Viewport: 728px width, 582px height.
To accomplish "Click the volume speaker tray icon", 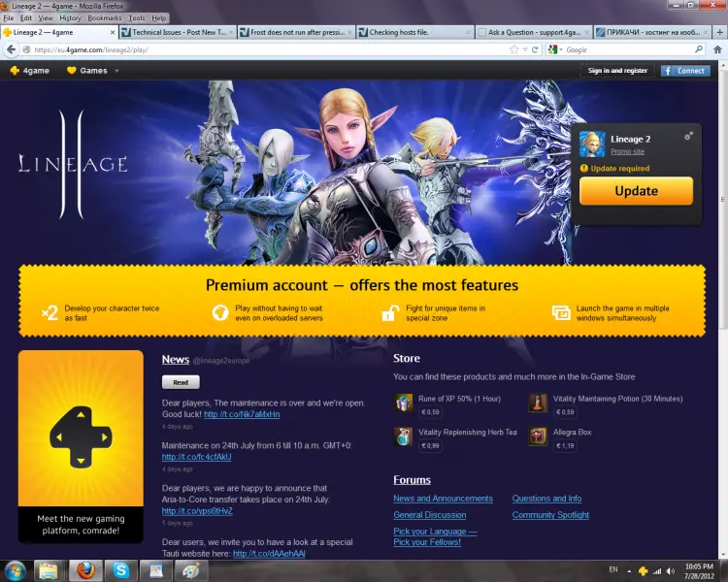I will click(671, 571).
